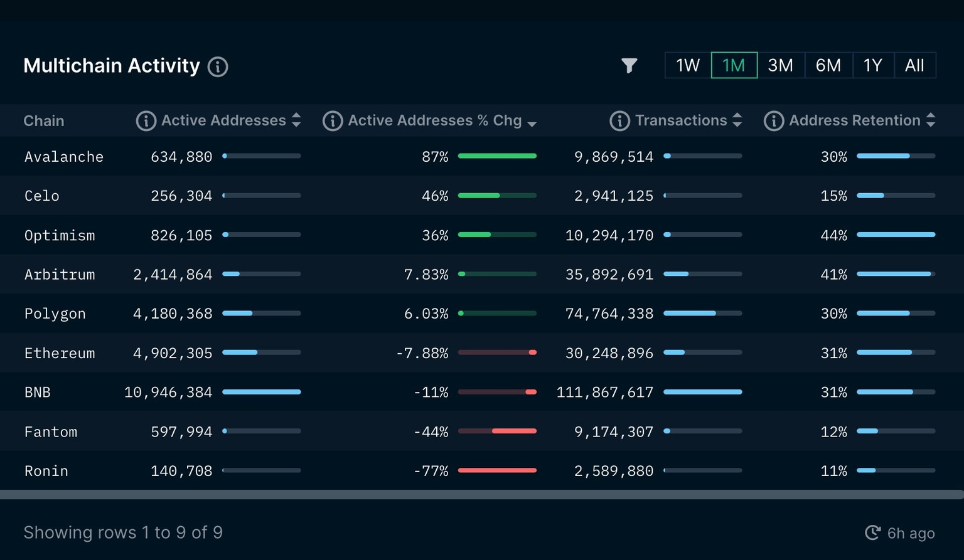The width and height of the screenshot is (964, 560).
Task: Open the Active Addresses column info icon
Action: point(145,120)
